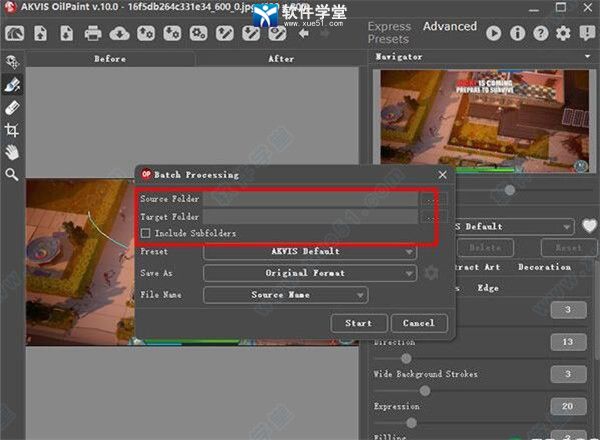Viewport: 600px width, 440px height.
Task: Click the Save As options gear in dialog
Action: tap(431, 273)
